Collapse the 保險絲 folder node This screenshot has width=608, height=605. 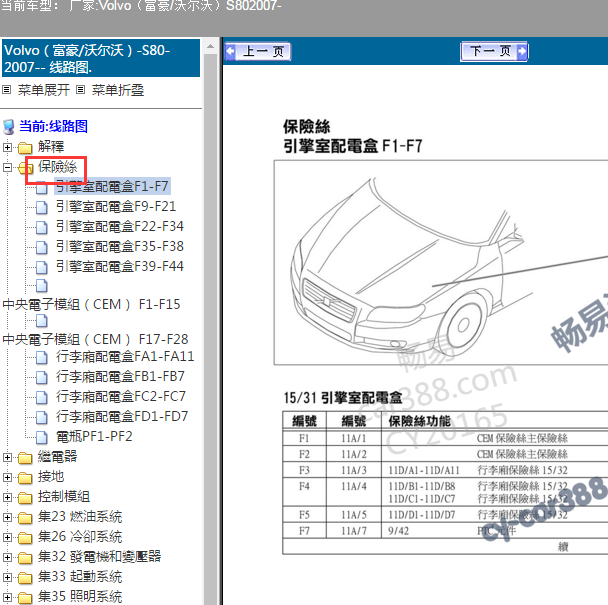tap(7, 168)
